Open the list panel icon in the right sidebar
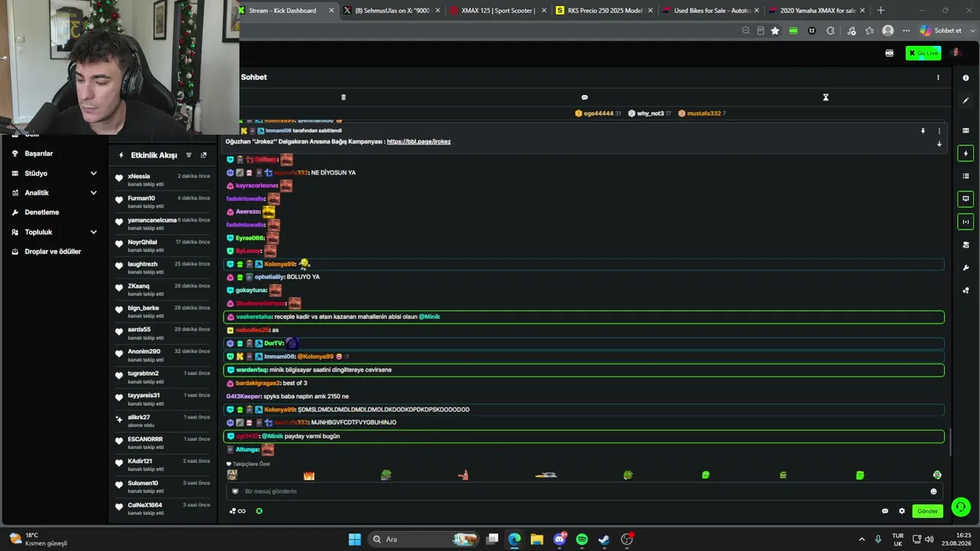Viewport: 980px width, 551px height. pos(965,176)
